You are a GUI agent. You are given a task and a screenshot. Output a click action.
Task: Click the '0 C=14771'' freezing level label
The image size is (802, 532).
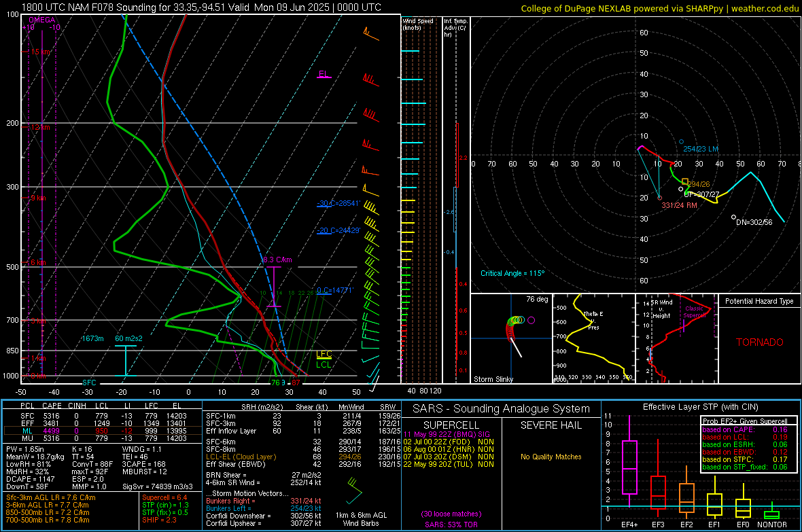(335, 290)
